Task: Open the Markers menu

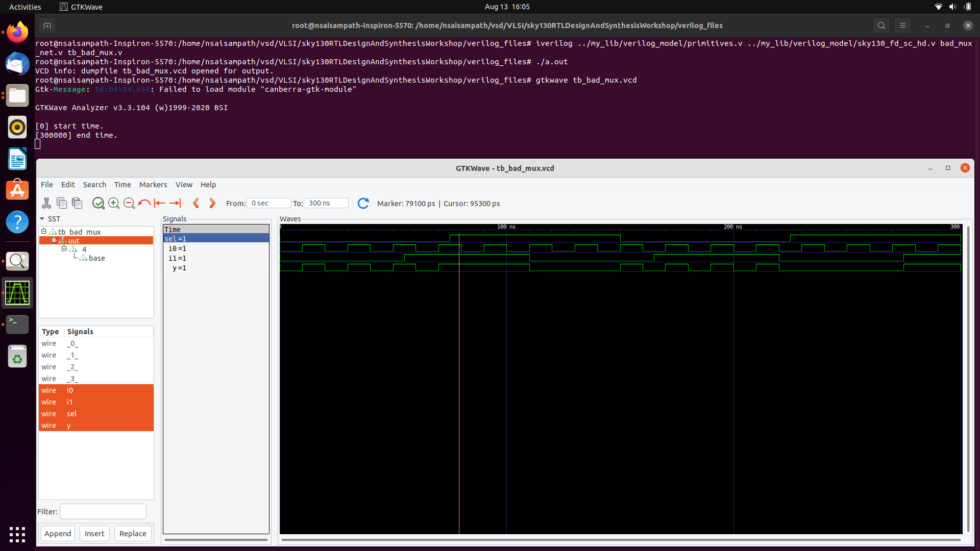Action: point(153,185)
